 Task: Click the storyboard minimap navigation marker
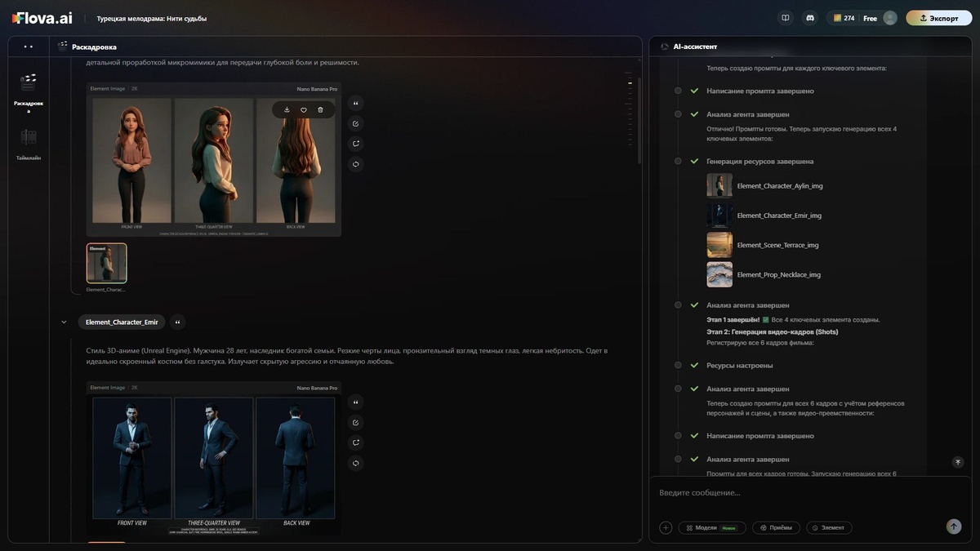[x=630, y=83]
